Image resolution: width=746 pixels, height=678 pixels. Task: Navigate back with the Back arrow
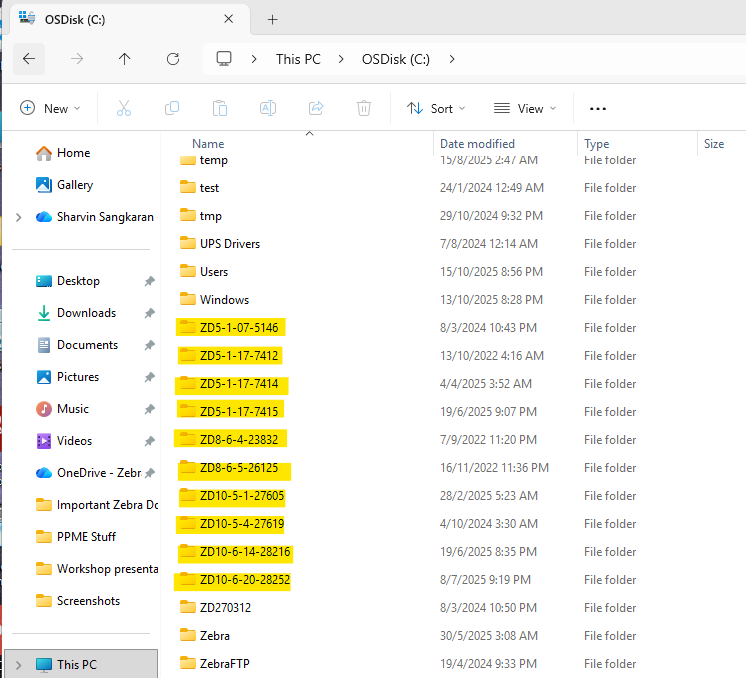click(x=29, y=59)
